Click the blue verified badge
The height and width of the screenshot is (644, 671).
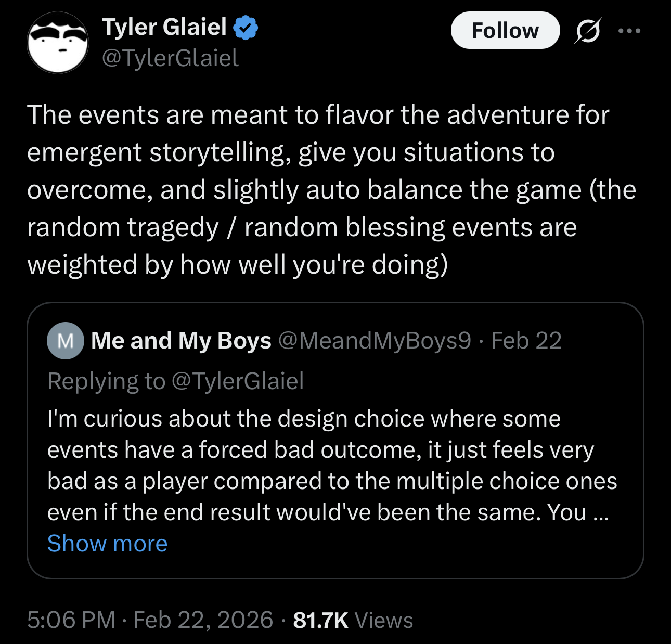246,28
